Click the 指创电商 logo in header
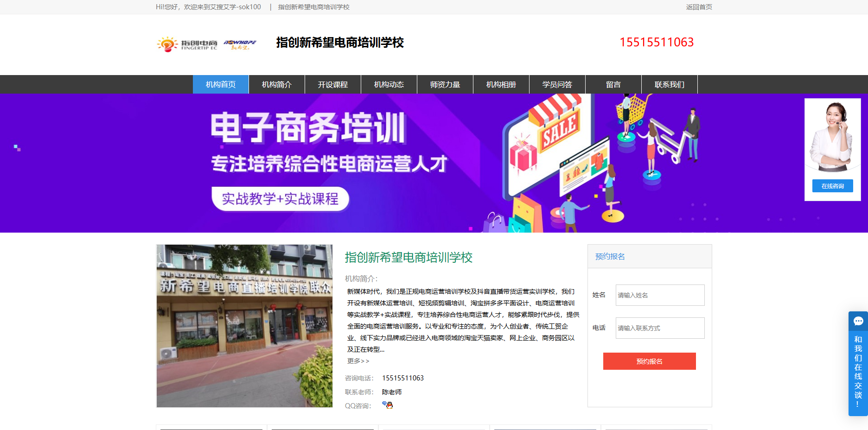 pos(207,44)
